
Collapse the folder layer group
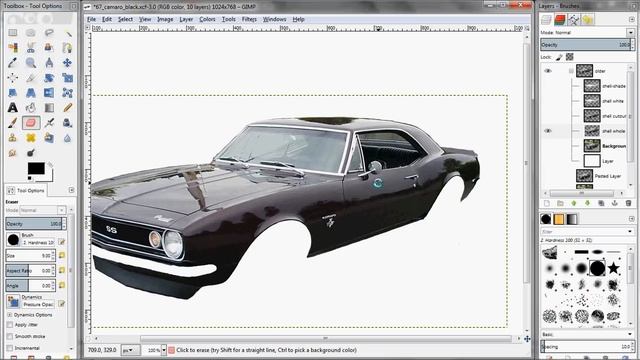(x=571, y=71)
